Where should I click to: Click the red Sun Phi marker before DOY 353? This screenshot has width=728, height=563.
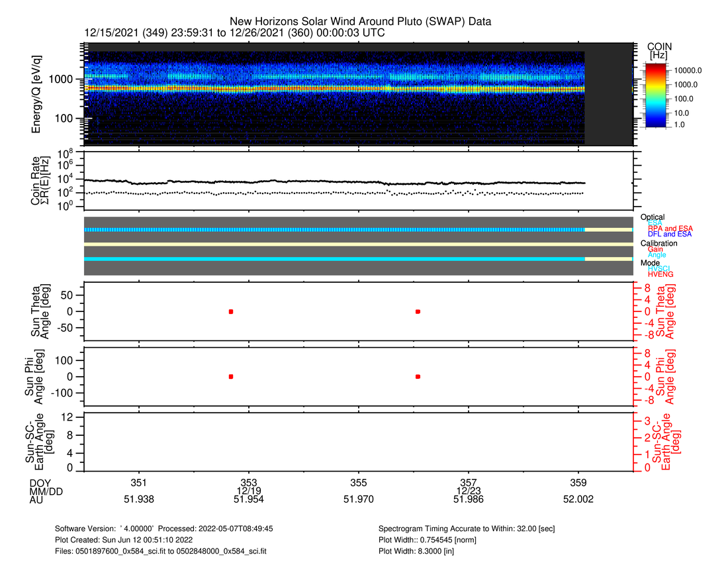click(231, 376)
